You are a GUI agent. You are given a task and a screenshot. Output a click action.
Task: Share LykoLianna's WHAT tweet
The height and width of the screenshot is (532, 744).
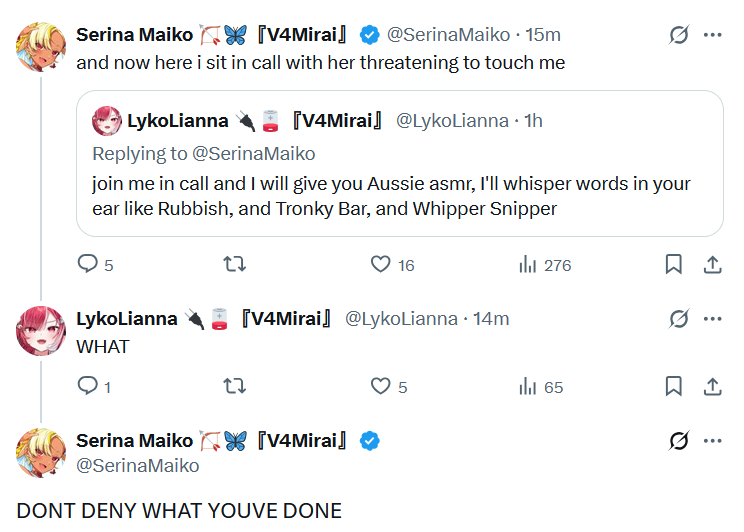coord(712,386)
